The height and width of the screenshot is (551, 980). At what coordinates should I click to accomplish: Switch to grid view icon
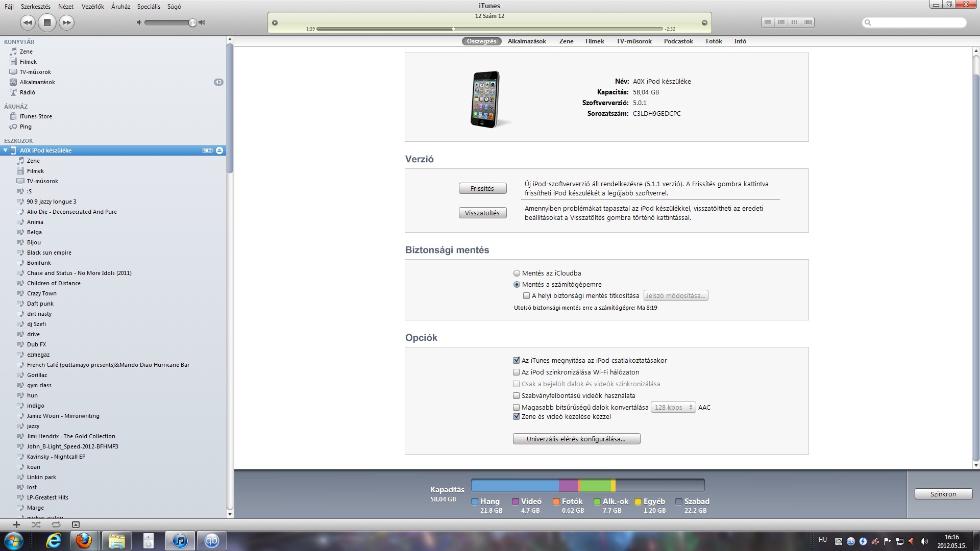coord(794,22)
